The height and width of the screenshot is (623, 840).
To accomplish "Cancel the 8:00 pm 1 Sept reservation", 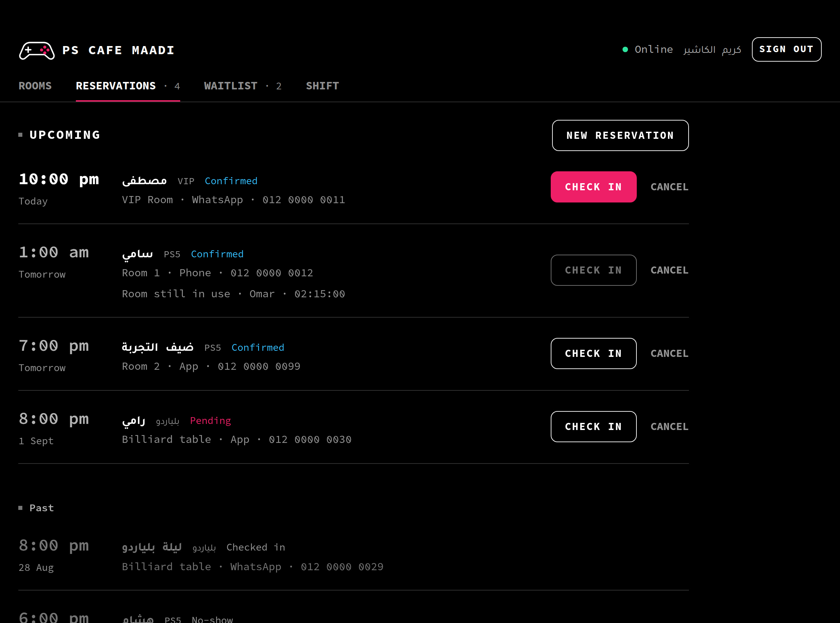I will coord(670,427).
